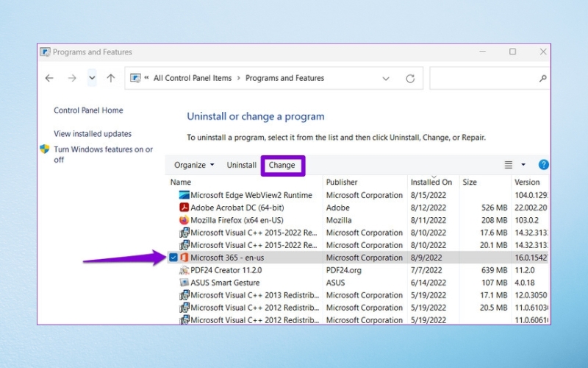
Task: Click the search magnifier icon
Action: point(542,79)
